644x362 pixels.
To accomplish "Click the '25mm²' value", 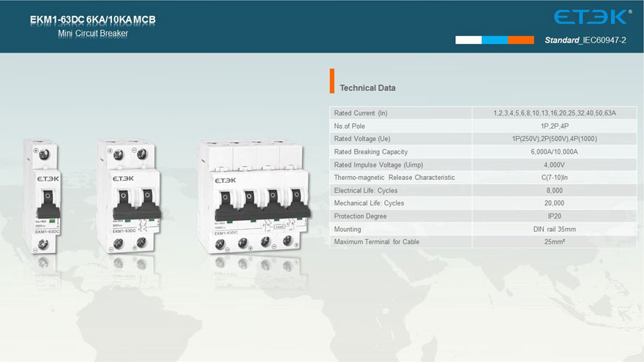I will (x=555, y=242).
